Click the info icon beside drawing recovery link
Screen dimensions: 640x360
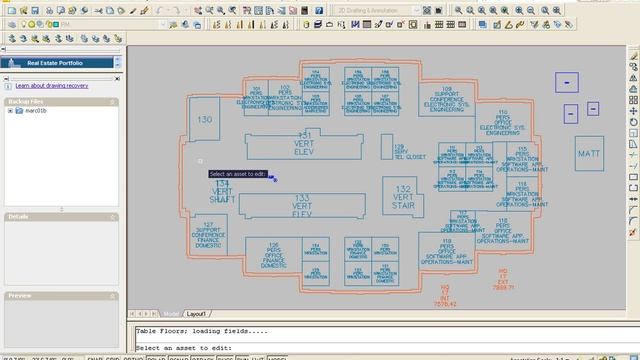click(x=8, y=86)
